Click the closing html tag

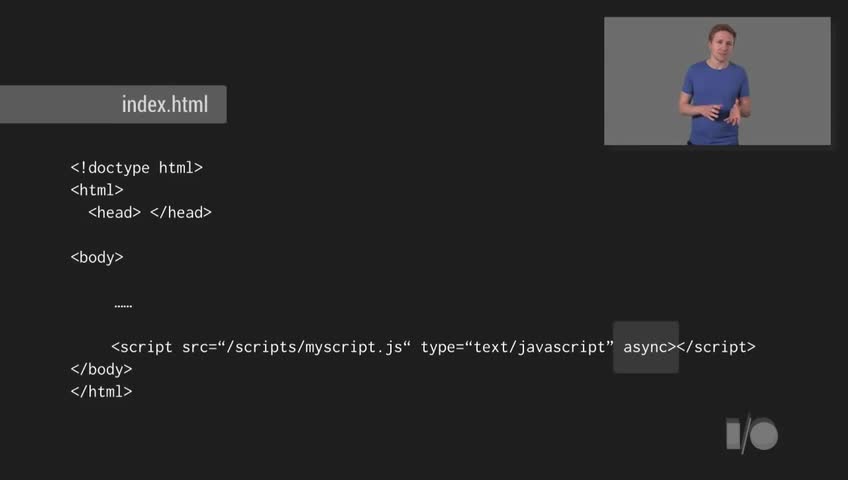tap(101, 391)
